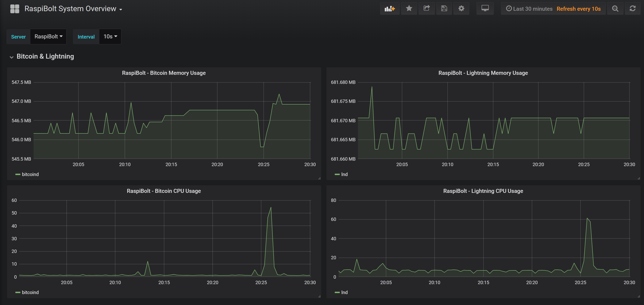
Task: Open dashboard settings gear
Action: [x=461, y=8]
